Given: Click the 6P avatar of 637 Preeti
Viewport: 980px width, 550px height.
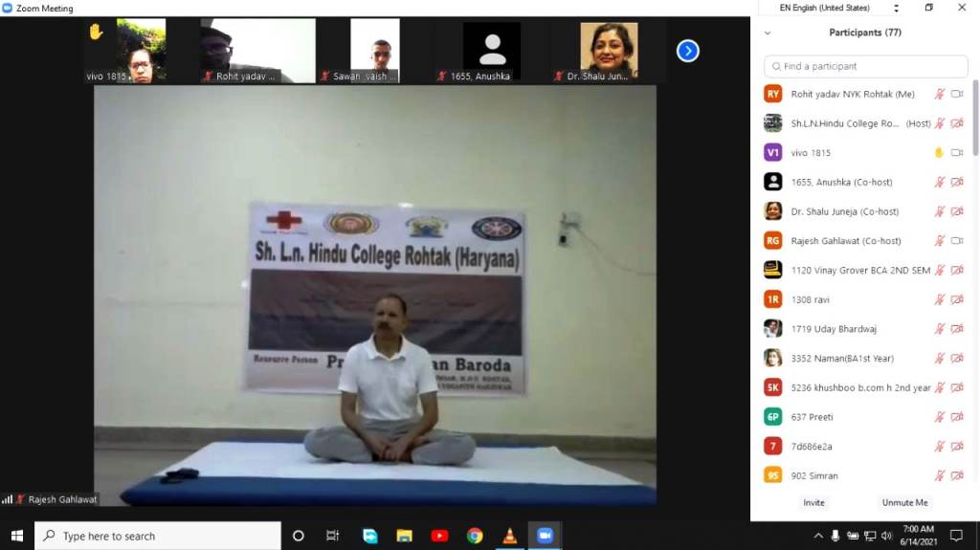Looking at the screenshot, I should (x=772, y=417).
